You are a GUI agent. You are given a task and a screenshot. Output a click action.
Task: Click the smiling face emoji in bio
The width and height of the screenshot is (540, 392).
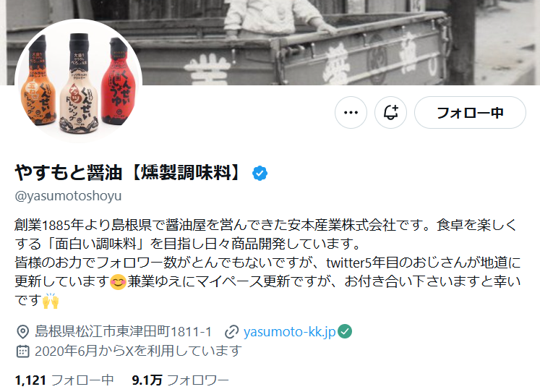click(x=118, y=282)
